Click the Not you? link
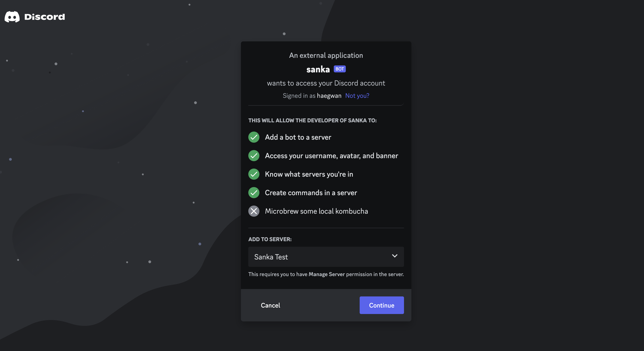 [357, 95]
